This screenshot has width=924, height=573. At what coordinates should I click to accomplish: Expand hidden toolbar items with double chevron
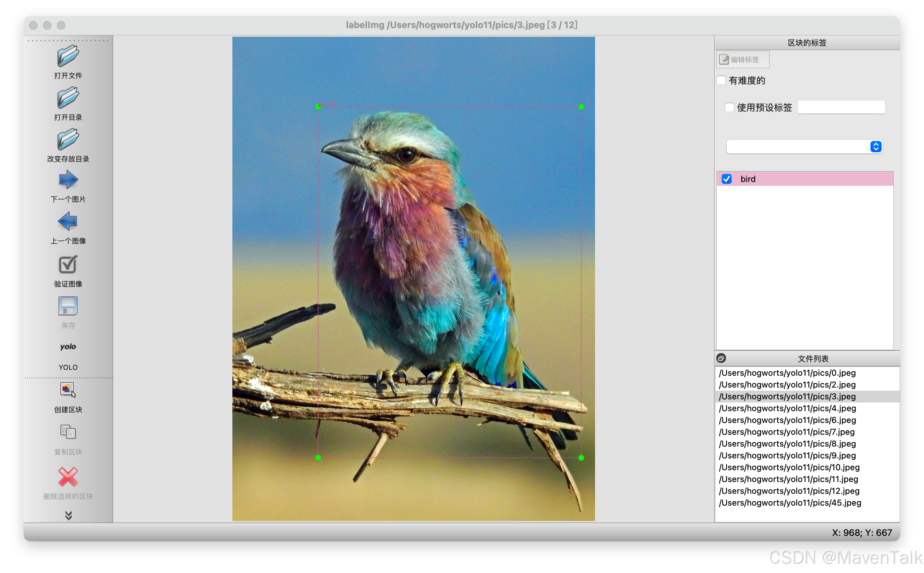[x=68, y=515]
